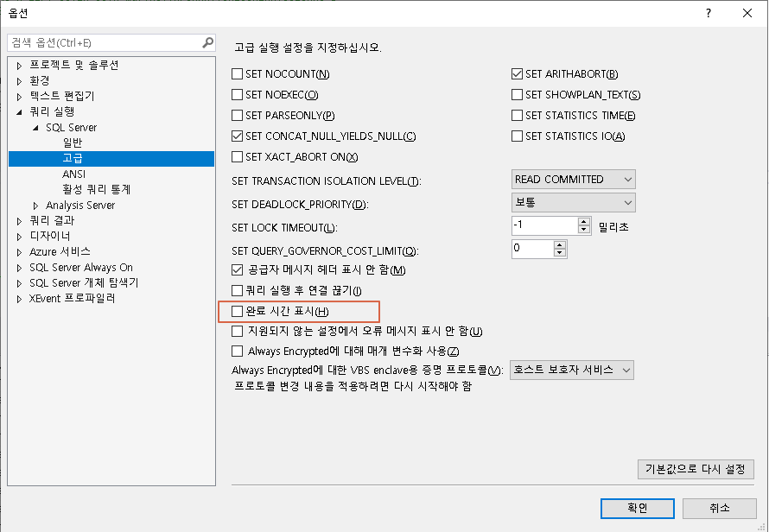Select the 텍스트 편집기 label in tree

62,96
